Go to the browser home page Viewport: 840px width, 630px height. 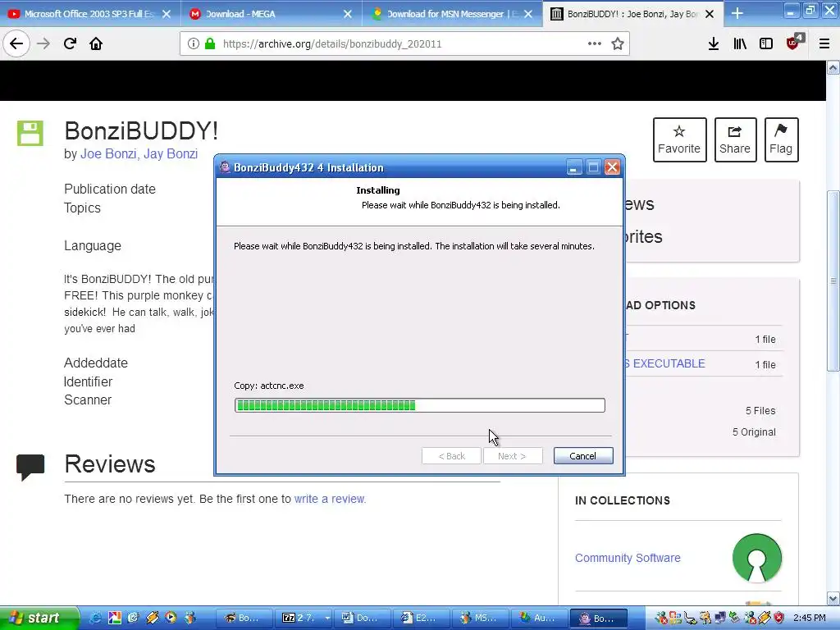pyautogui.click(x=96, y=44)
